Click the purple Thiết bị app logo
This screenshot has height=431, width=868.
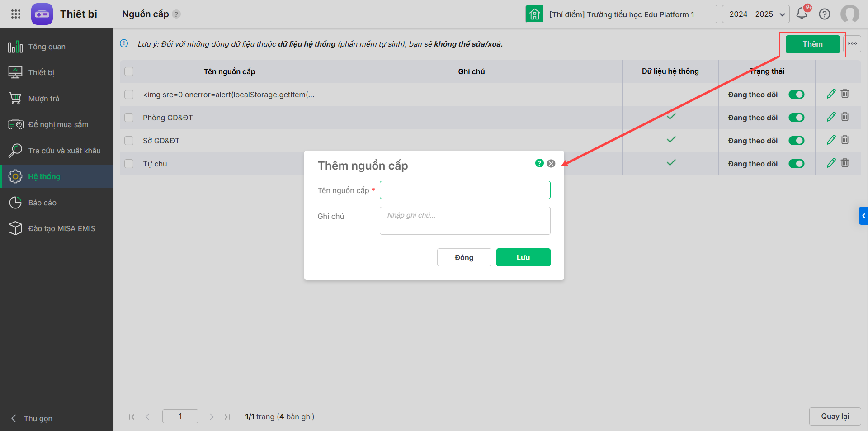[42, 14]
